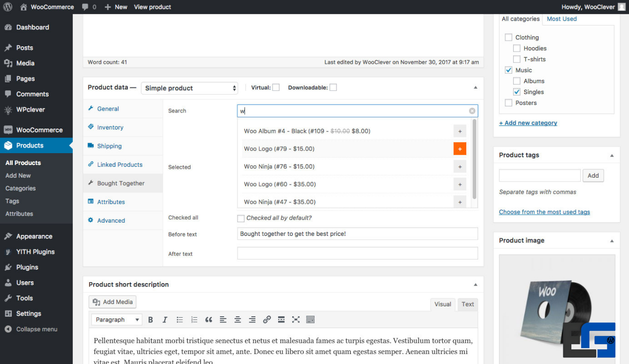629x364 pixels.
Task: Open the WordPress logo menu
Action: coord(8,7)
